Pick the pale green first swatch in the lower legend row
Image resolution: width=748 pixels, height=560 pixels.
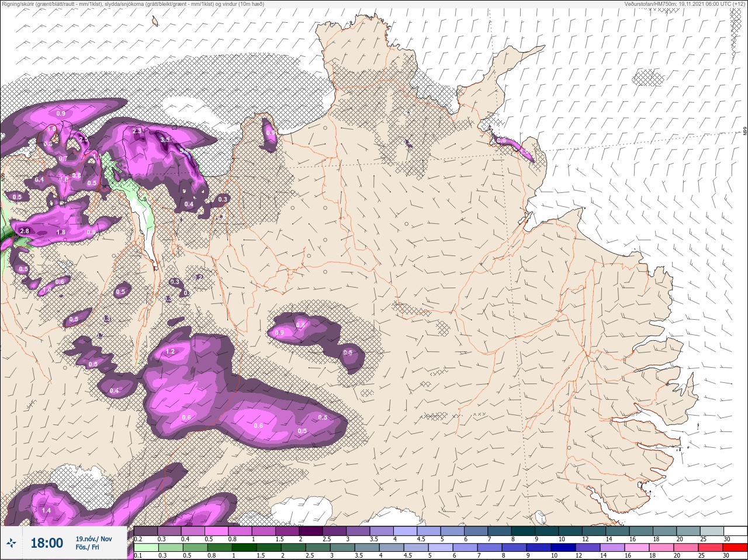pyautogui.click(x=146, y=548)
